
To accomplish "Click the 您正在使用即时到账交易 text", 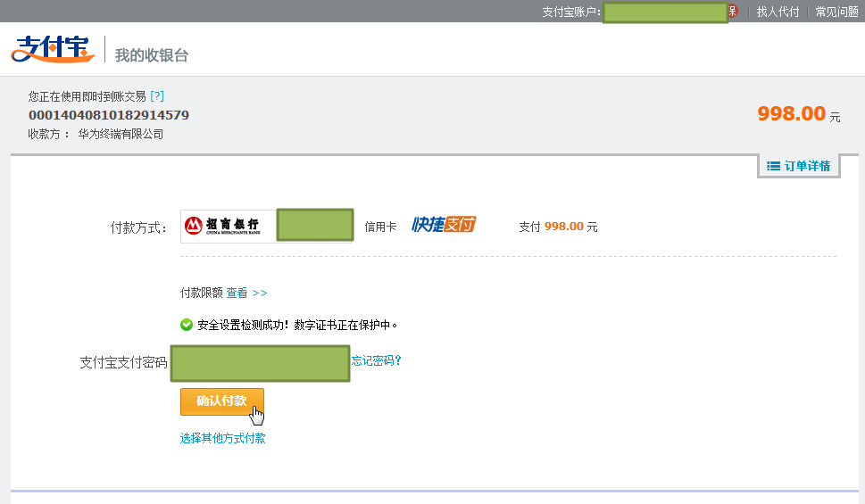I will [87, 96].
